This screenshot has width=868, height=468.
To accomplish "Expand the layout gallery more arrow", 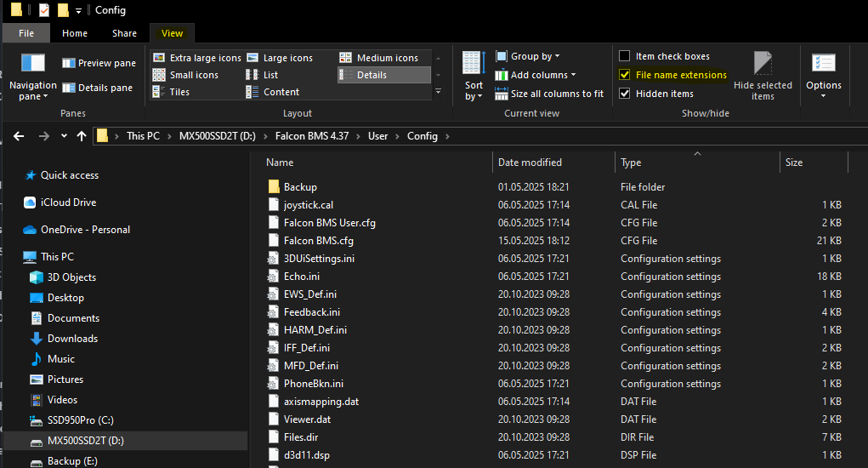I will [439, 92].
